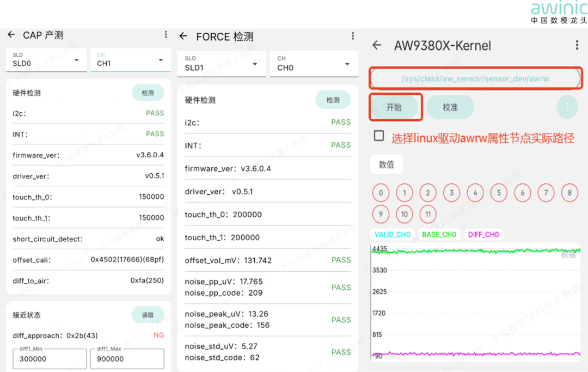Expand the SLD1 dropdown in FORCE 检测

click(222, 64)
